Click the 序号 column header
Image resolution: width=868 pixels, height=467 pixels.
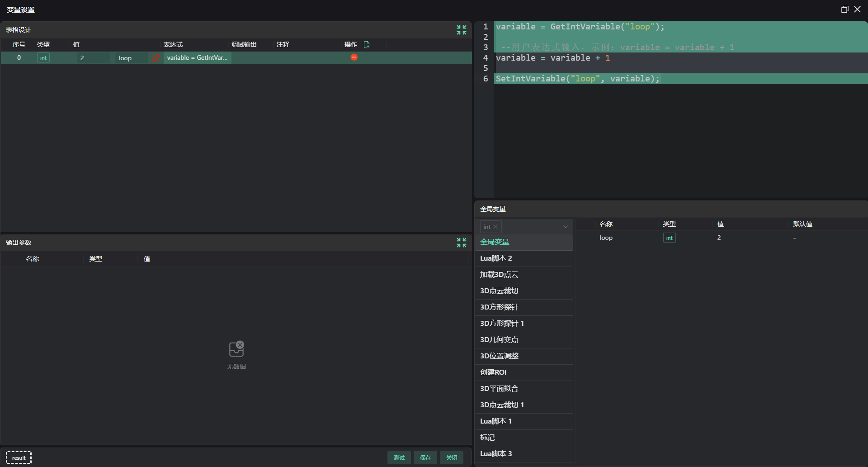pyautogui.click(x=19, y=44)
